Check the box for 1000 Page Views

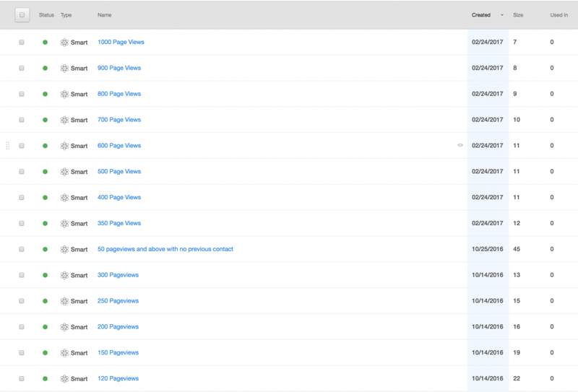(x=22, y=43)
